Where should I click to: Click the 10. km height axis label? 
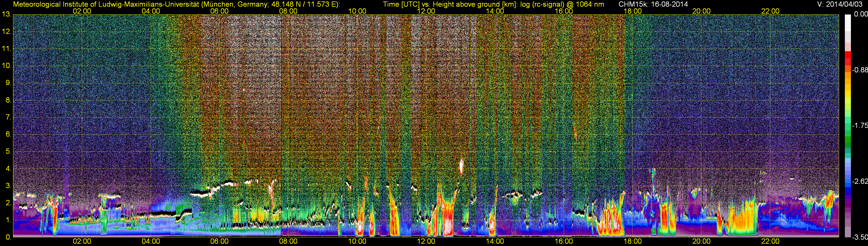(x=6, y=66)
